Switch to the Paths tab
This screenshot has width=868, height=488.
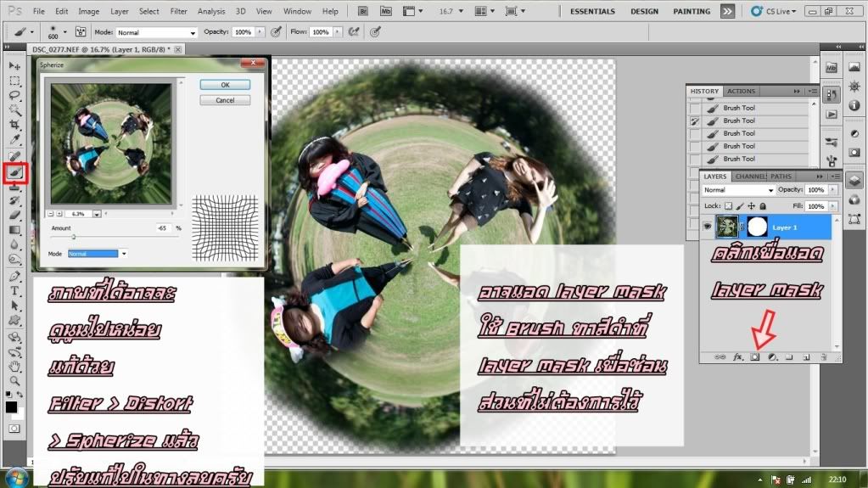(x=781, y=177)
